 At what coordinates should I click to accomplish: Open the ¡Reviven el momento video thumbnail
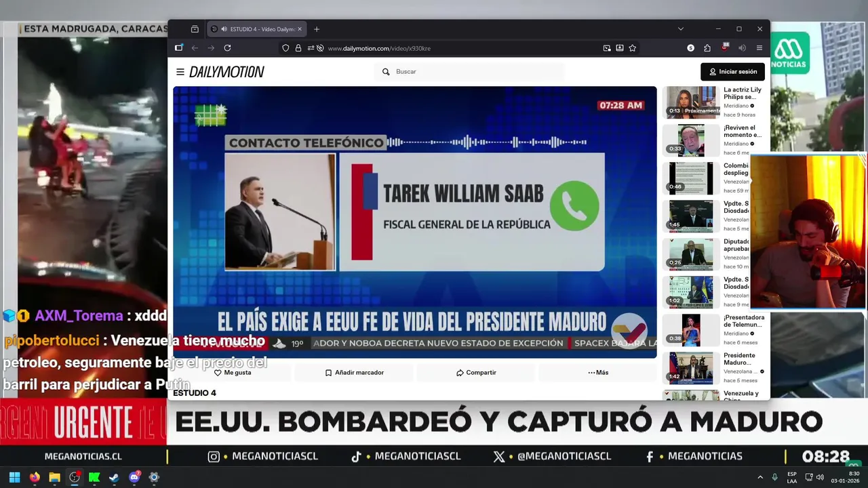(691, 140)
